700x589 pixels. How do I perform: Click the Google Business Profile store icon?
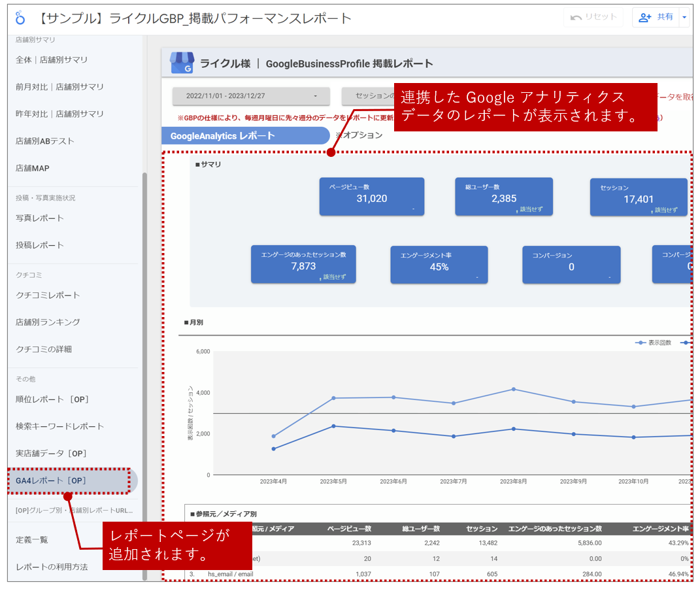click(x=182, y=63)
